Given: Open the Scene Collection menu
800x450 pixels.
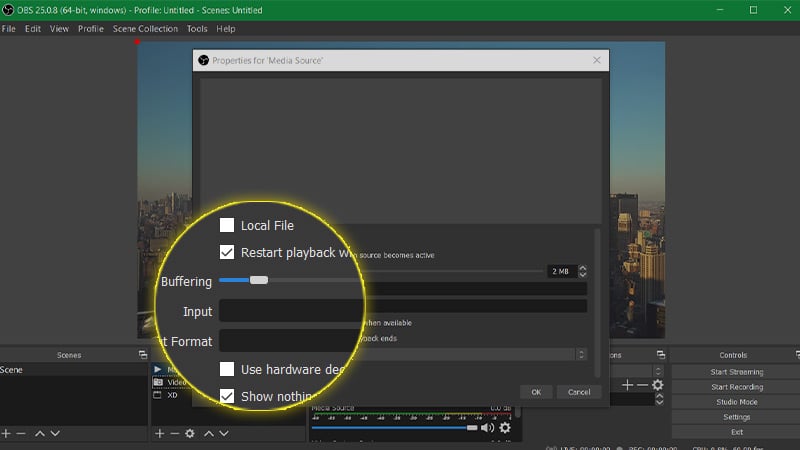Looking at the screenshot, I should click(145, 29).
